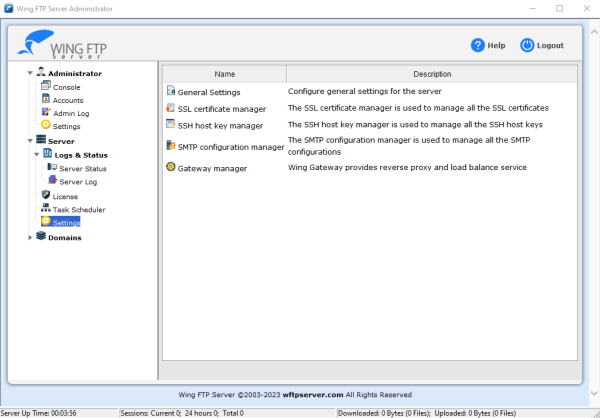Click the Logs & Status icon

[x=47, y=153]
